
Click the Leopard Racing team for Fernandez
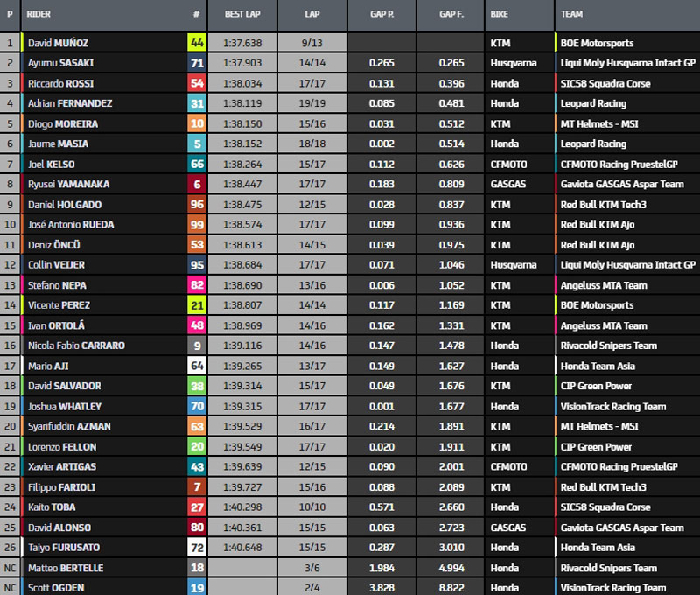(594, 103)
